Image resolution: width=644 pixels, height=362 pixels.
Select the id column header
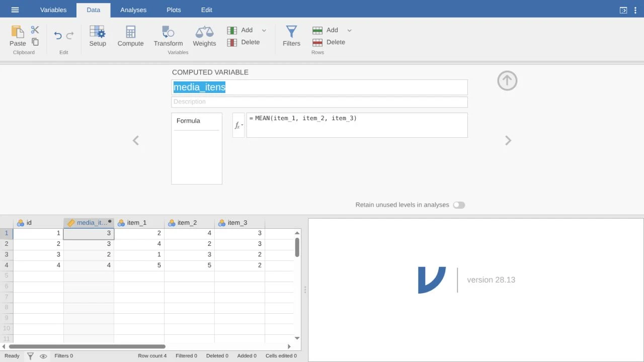tap(38, 223)
